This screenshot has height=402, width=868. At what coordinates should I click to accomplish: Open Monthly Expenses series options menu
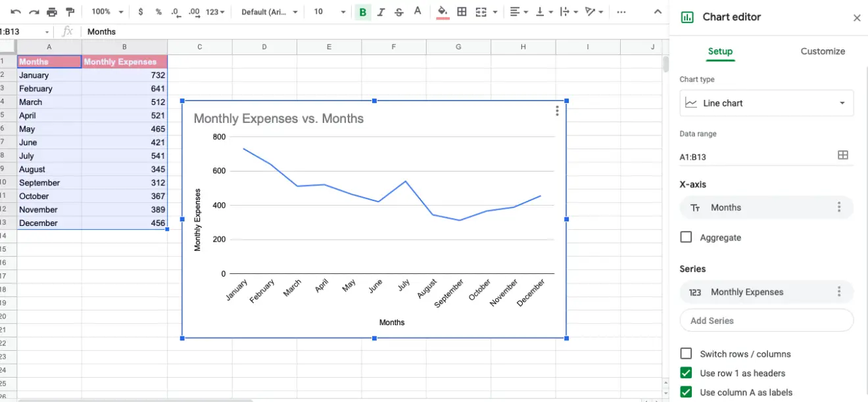[x=839, y=292]
